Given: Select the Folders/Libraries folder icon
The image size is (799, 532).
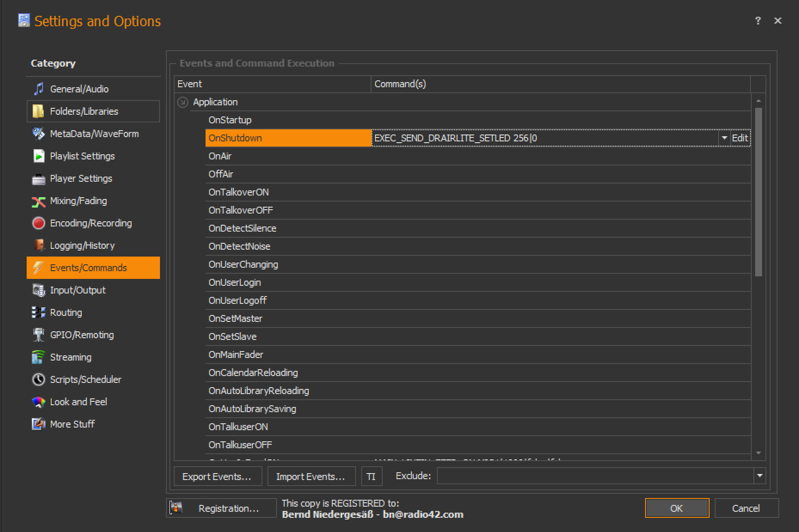Looking at the screenshot, I should pos(39,111).
